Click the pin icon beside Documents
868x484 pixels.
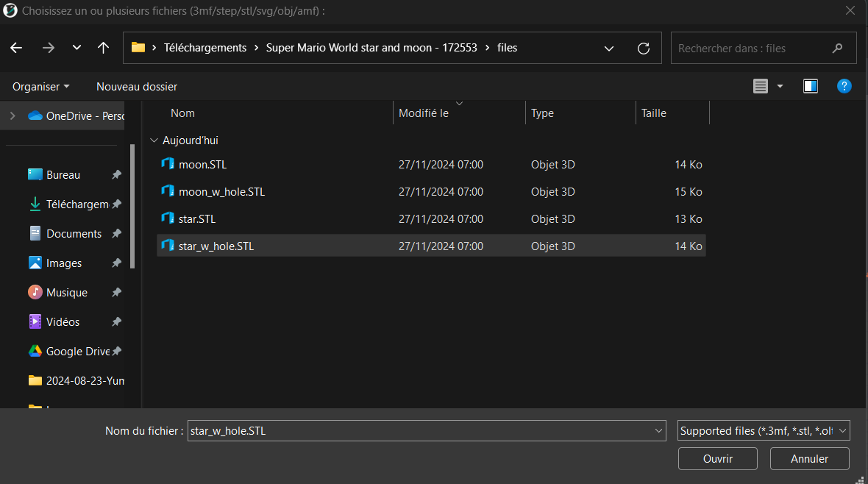(x=116, y=234)
